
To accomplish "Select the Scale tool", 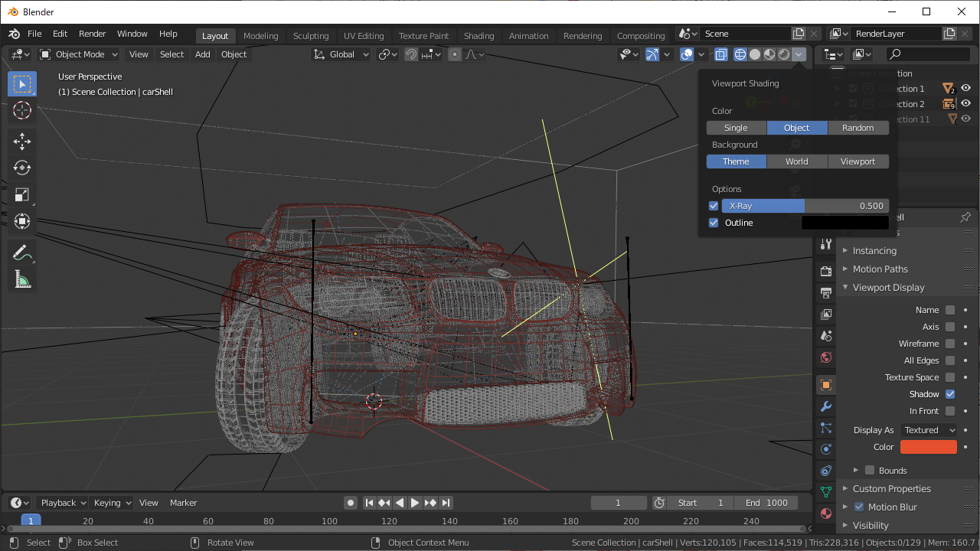I will (22, 194).
